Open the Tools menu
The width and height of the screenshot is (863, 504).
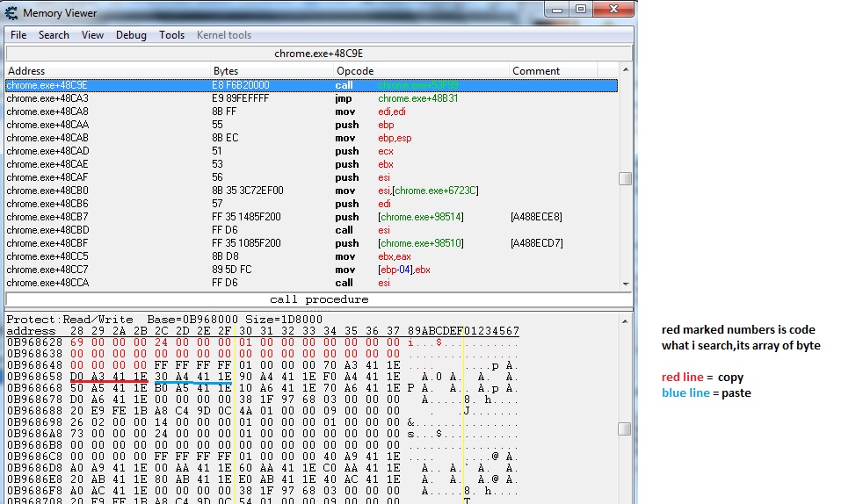(171, 35)
